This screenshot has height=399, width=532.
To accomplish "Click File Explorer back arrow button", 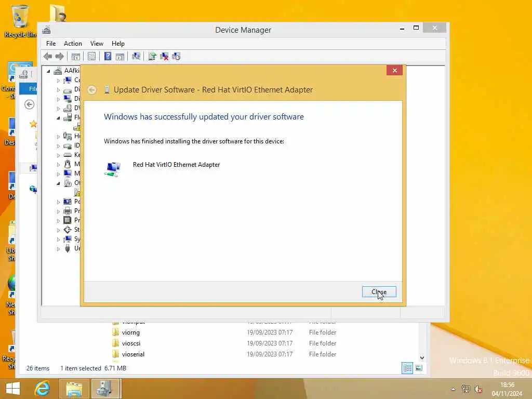I will pos(30,104).
